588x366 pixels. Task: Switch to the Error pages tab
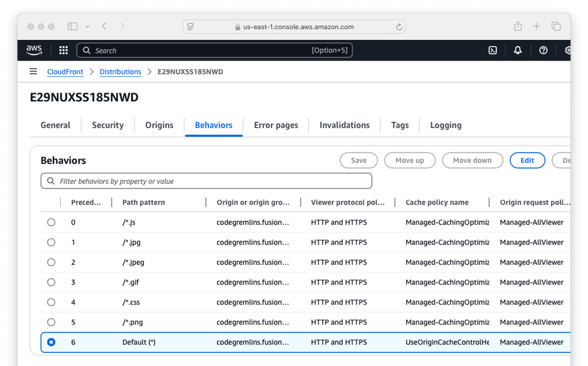click(x=276, y=125)
